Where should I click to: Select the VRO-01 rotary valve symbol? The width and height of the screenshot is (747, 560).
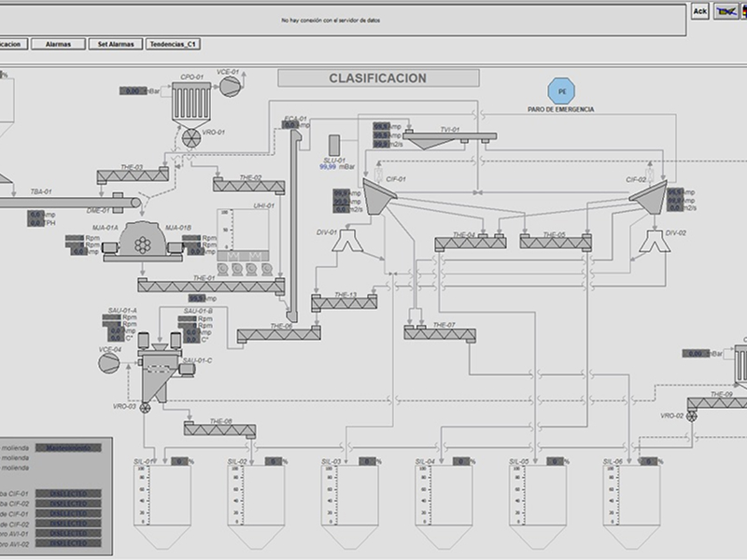point(190,136)
